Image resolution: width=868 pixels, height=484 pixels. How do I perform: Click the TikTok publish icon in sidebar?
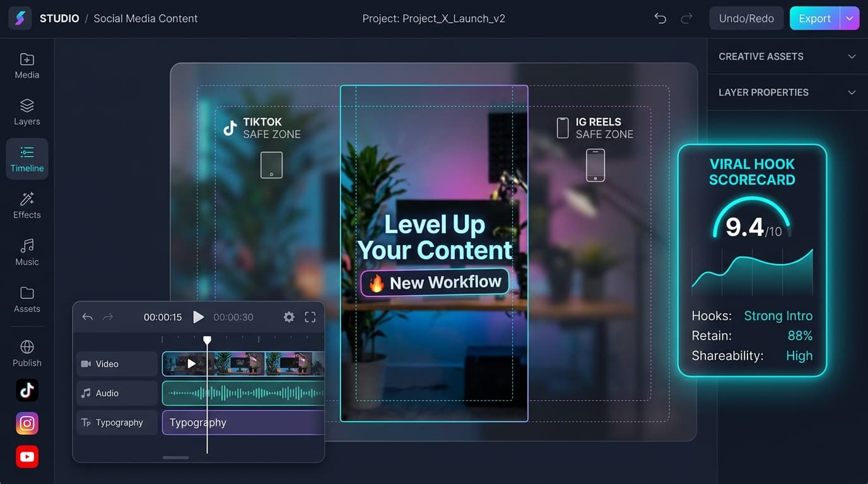point(27,391)
